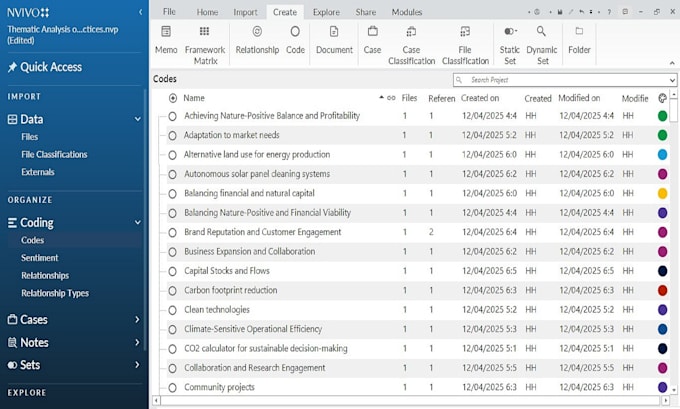Open the Framework Matrix tool
The image size is (680, 409).
[205, 45]
